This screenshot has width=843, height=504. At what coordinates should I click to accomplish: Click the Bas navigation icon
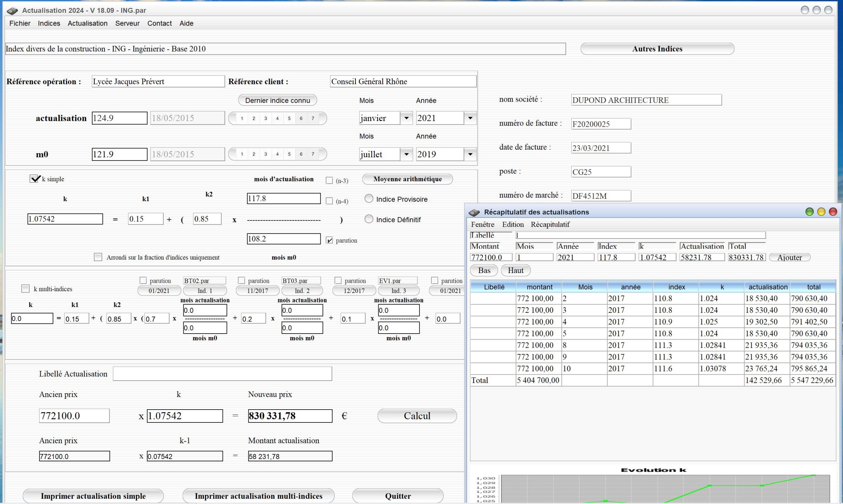484,270
